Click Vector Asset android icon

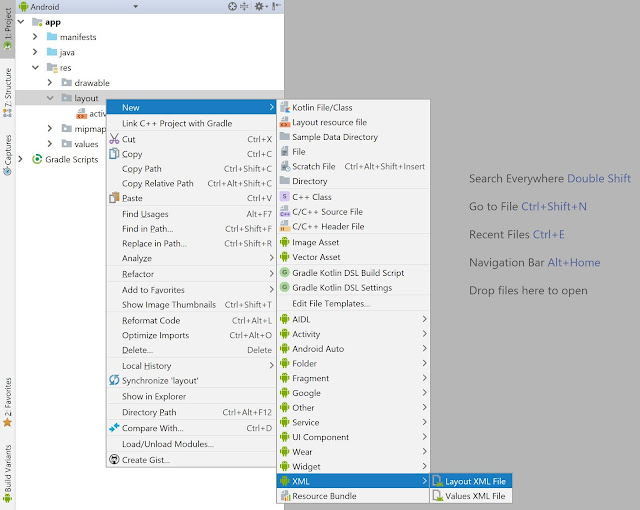pos(285,257)
